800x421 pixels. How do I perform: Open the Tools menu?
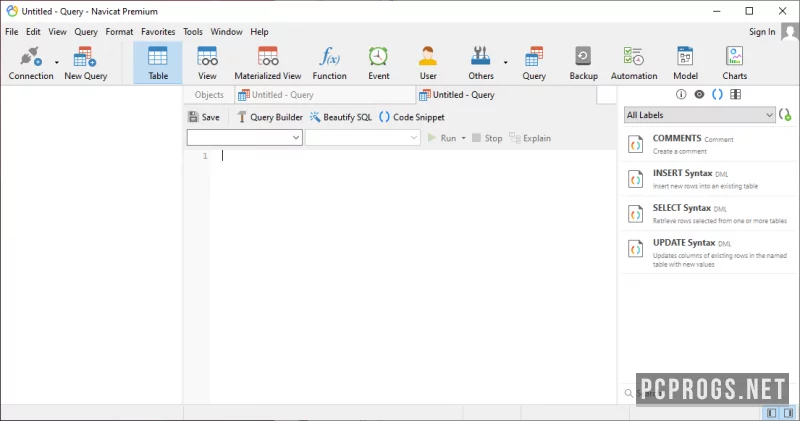[x=193, y=32]
